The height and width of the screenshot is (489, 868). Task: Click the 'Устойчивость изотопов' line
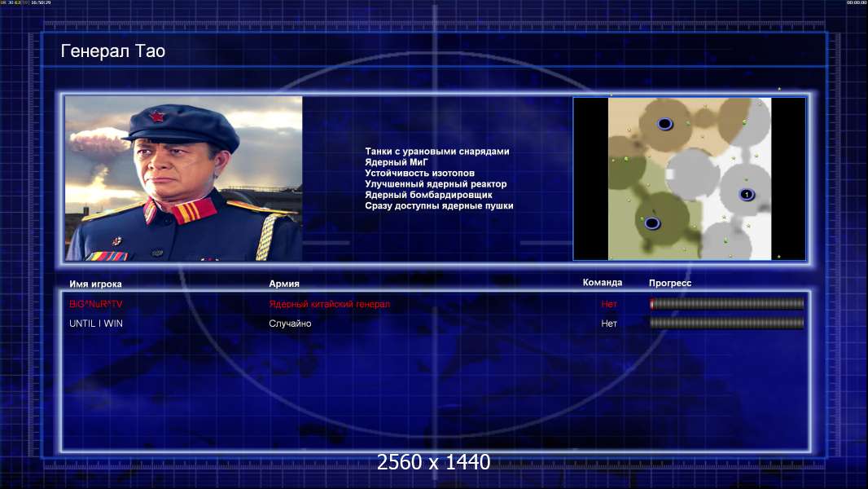click(x=419, y=173)
